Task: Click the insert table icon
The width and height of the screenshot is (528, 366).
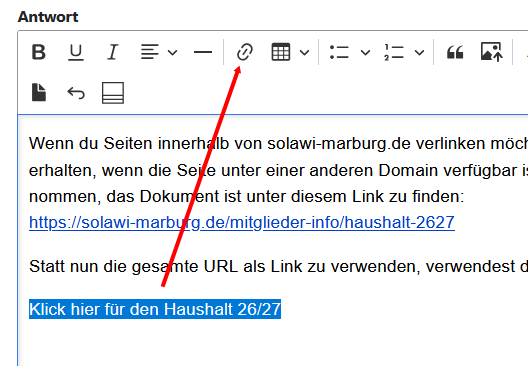Action: tap(280, 52)
